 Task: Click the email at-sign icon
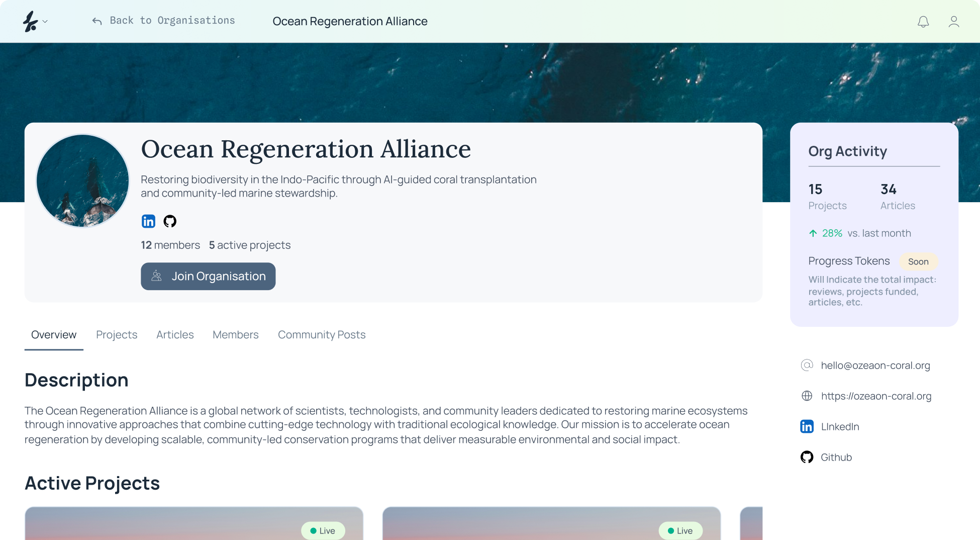click(807, 366)
